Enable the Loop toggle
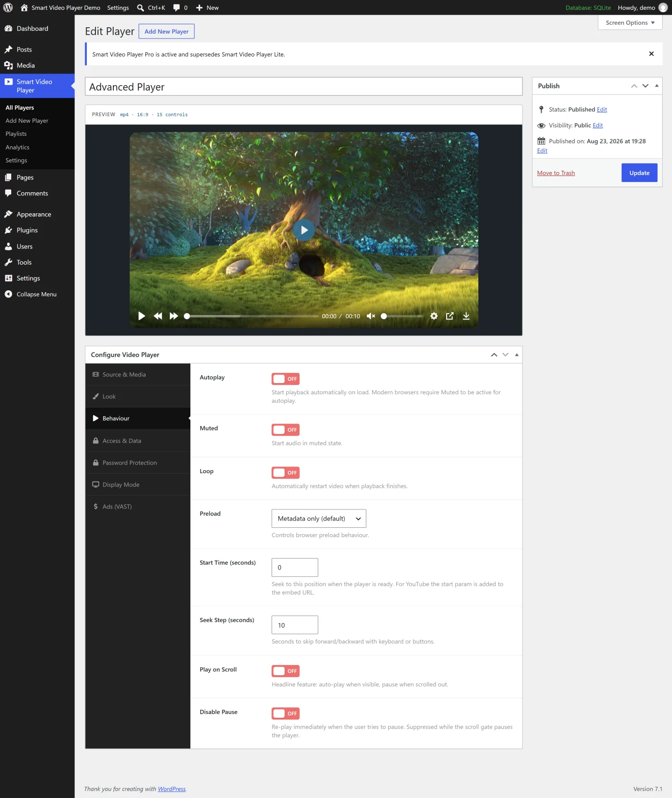This screenshot has width=672, height=798. pyautogui.click(x=285, y=473)
